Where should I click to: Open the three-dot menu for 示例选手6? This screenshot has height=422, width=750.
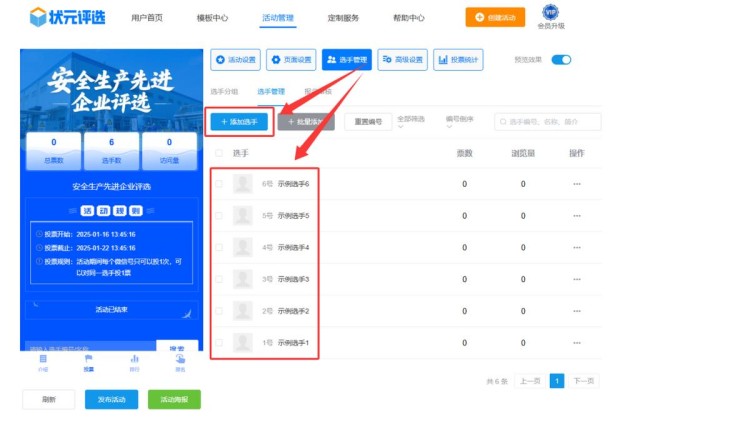click(x=576, y=184)
